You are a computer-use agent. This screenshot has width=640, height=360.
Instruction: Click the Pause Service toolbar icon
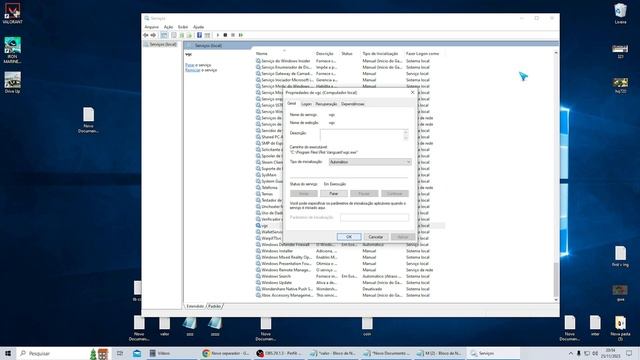pyautogui.click(x=233, y=35)
